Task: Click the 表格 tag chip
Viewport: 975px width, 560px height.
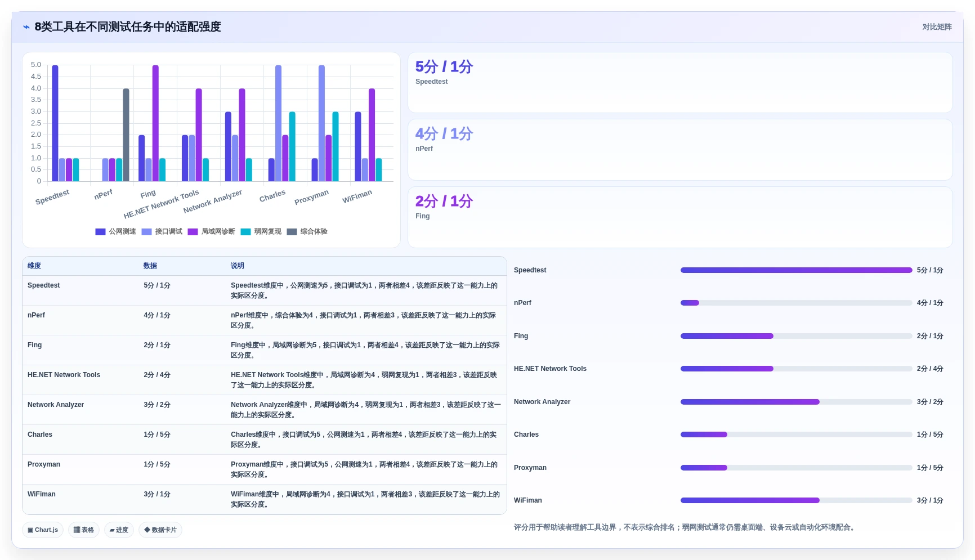Action: [x=84, y=530]
